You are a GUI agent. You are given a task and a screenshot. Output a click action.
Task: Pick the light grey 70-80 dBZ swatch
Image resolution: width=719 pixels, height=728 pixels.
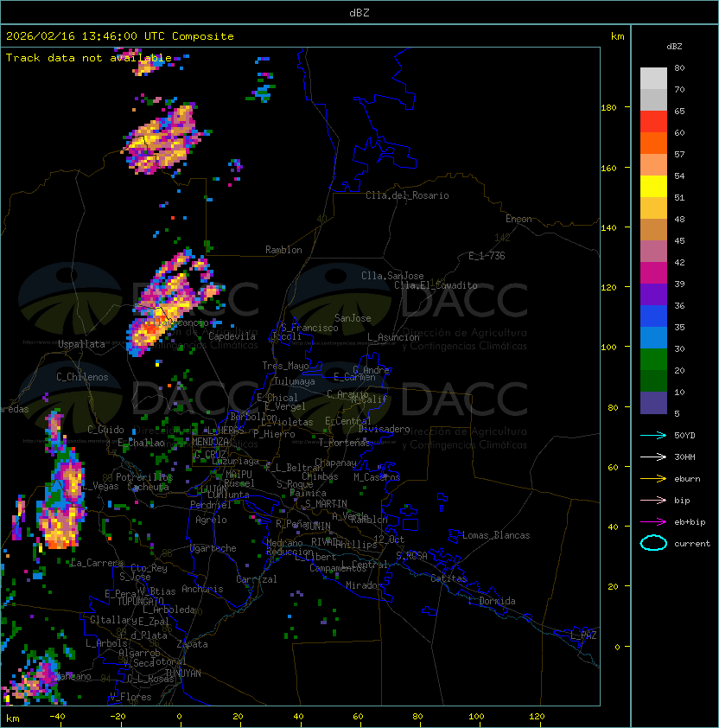pos(653,79)
